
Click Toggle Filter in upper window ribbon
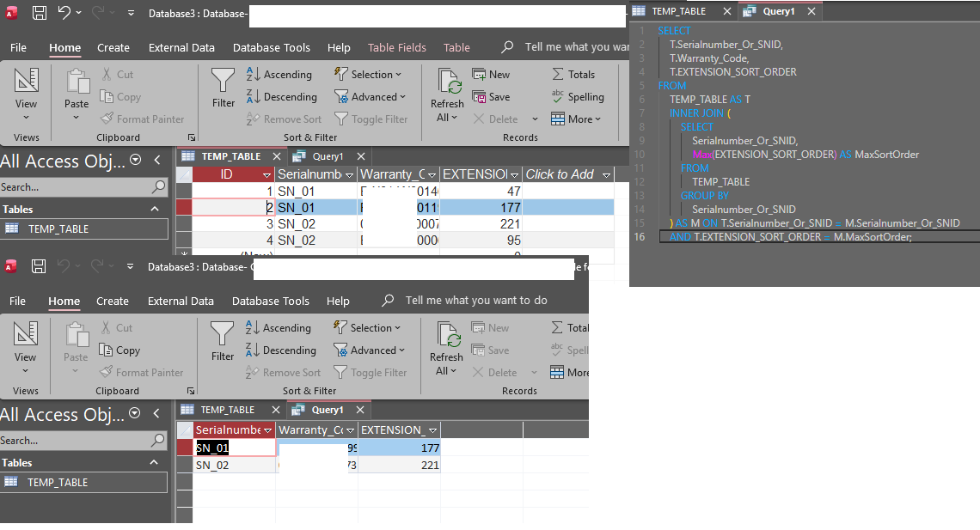[x=371, y=119]
